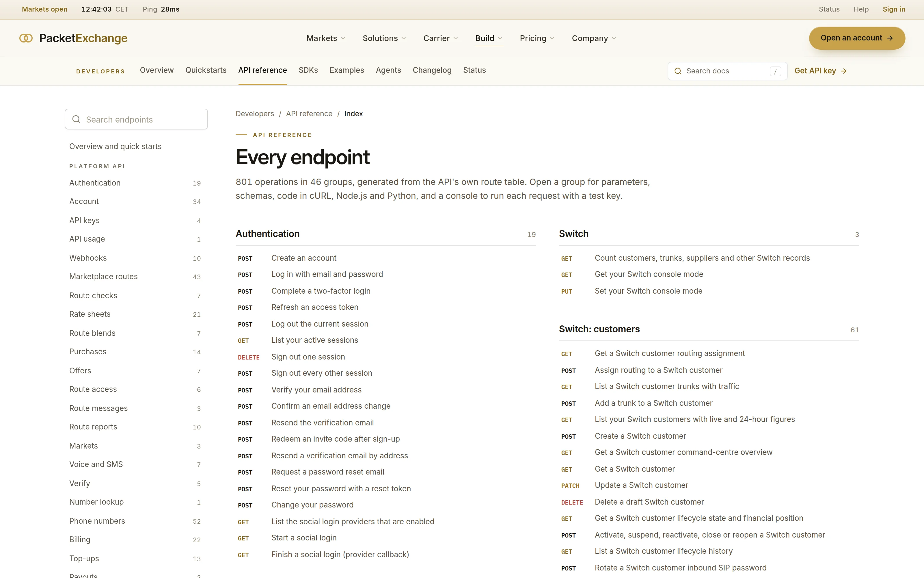Click the Open an account button
924x578 pixels.
pos(857,38)
